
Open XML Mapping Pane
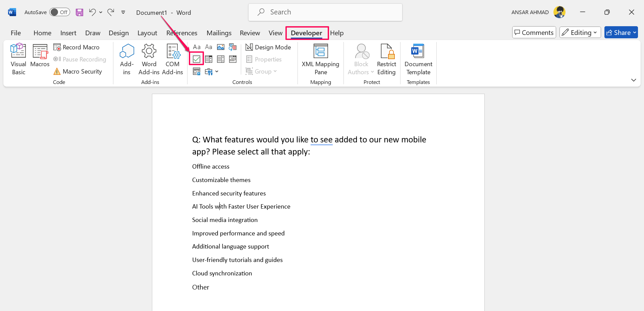320,59
